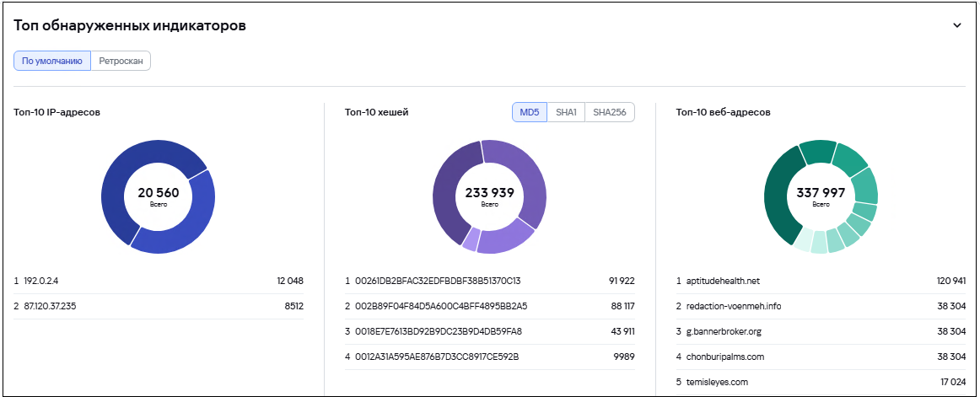Click hash 00261DB2BFAC32EDFBDBF38B51370C13
This screenshot has width=980, height=397.
tap(438, 281)
